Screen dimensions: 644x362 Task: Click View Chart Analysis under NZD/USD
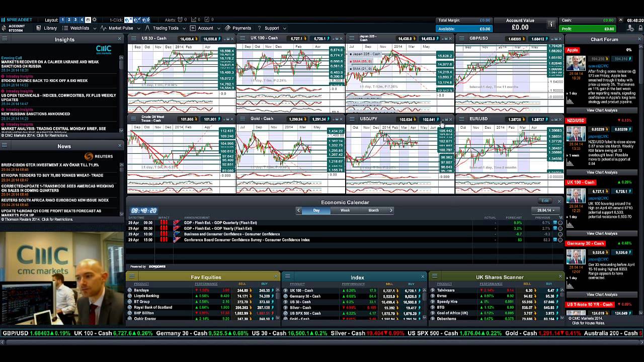point(602,172)
